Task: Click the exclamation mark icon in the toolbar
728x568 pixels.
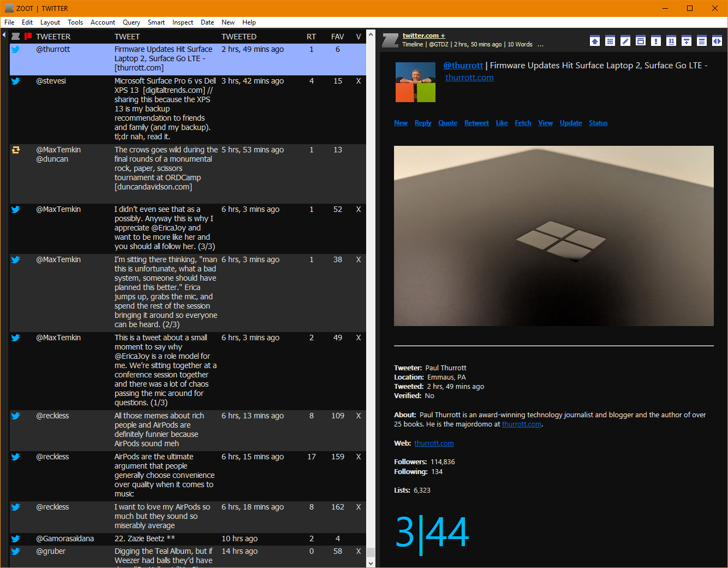Action: 656,41
